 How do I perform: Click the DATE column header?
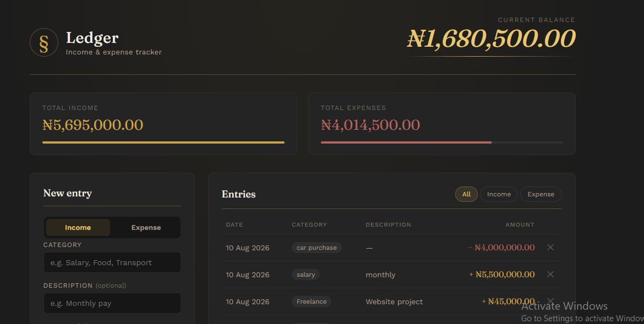(234, 224)
